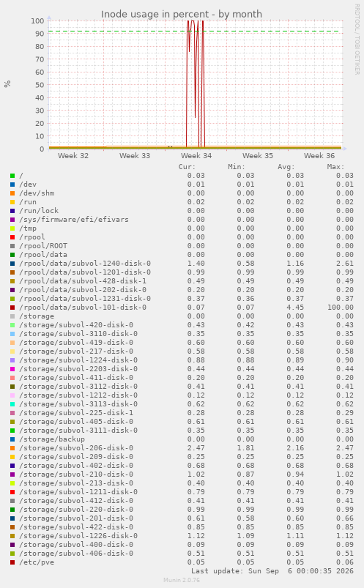Viewport: 364px width, 588px height.
Task: Click the 50 y-axis tick label
Action: click(40, 85)
